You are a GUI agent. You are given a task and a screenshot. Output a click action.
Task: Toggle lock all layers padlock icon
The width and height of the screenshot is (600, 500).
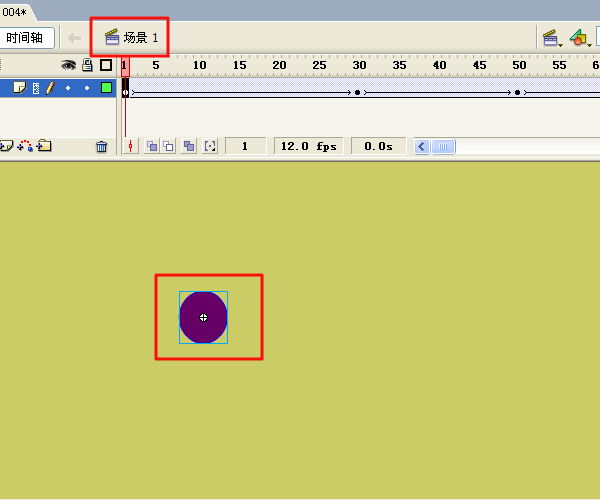click(x=87, y=65)
